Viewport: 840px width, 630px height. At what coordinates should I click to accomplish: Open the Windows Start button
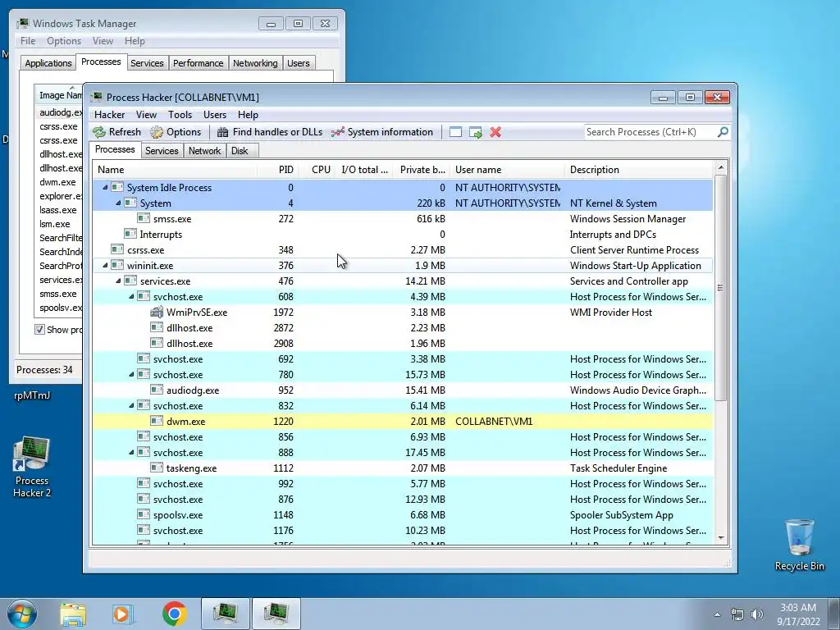pos(22,614)
